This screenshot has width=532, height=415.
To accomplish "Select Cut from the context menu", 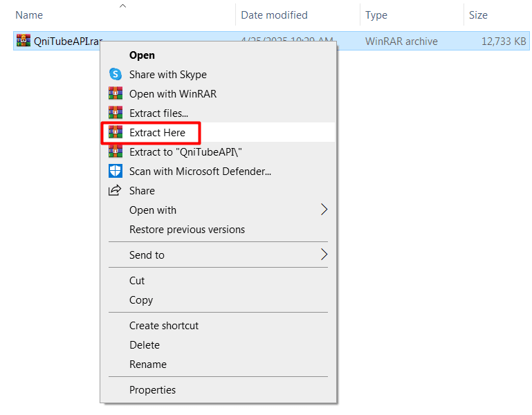I will [217, 280].
